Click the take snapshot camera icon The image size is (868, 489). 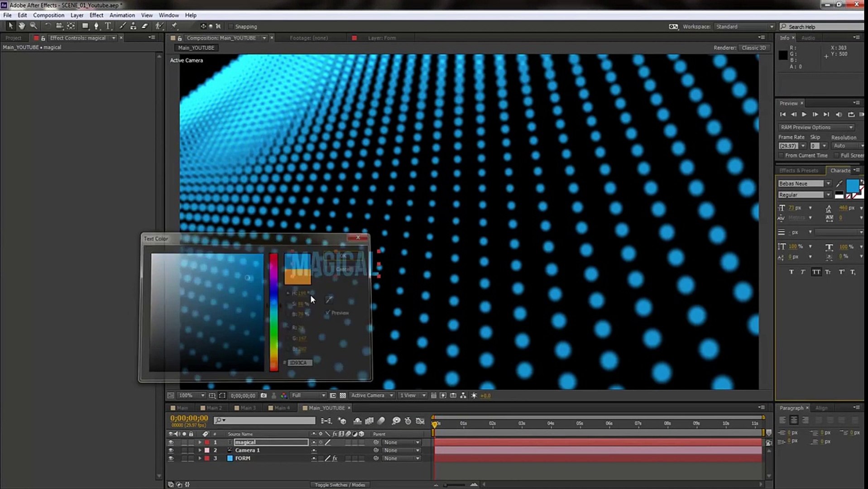click(264, 395)
